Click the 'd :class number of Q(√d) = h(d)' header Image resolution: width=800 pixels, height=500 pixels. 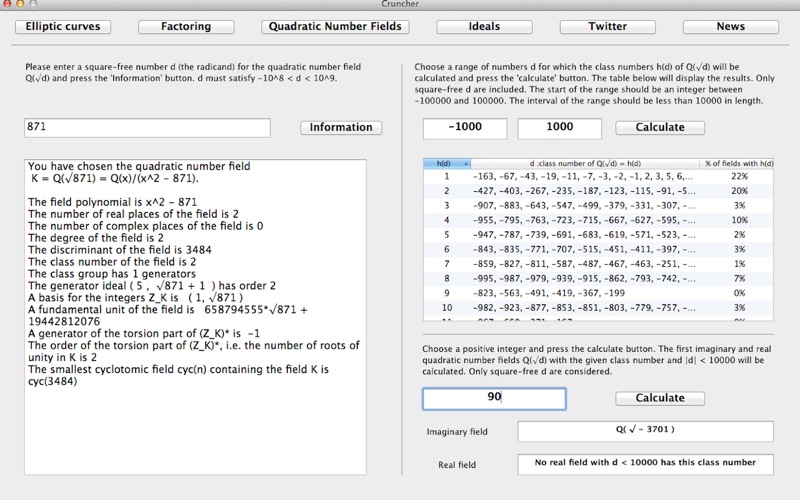click(x=585, y=164)
